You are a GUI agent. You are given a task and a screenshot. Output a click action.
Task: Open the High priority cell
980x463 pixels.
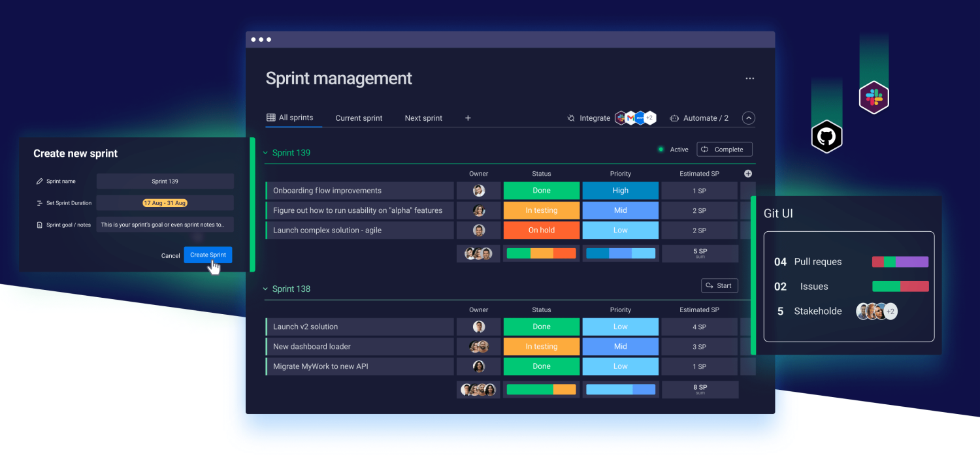(621, 191)
